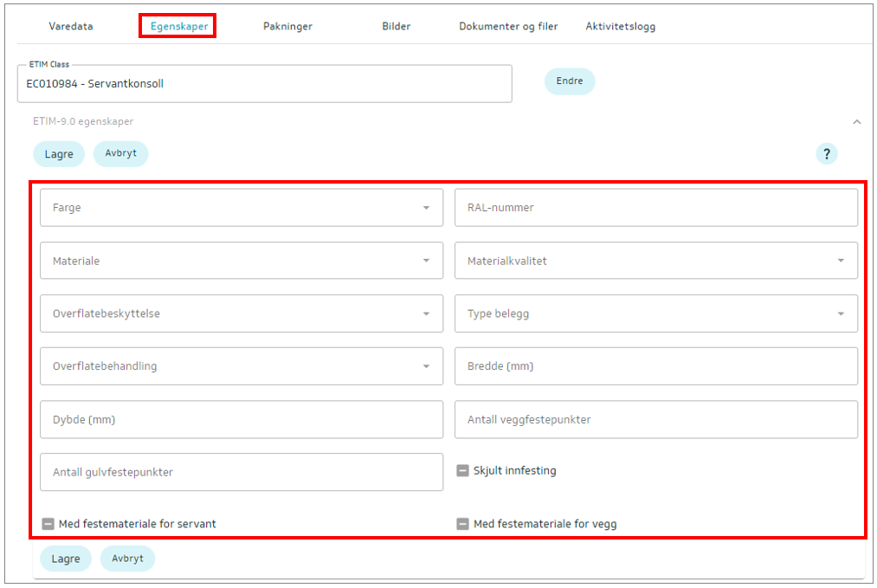Go to the Bilder tab
Screen dimensions: 877x588
396,26
